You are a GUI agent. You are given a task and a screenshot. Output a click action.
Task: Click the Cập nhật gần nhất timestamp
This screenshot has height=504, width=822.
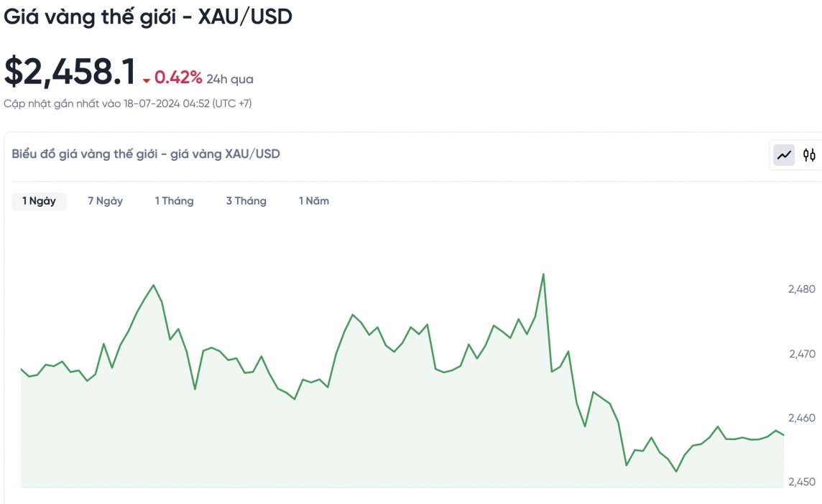pyautogui.click(x=128, y=103)
